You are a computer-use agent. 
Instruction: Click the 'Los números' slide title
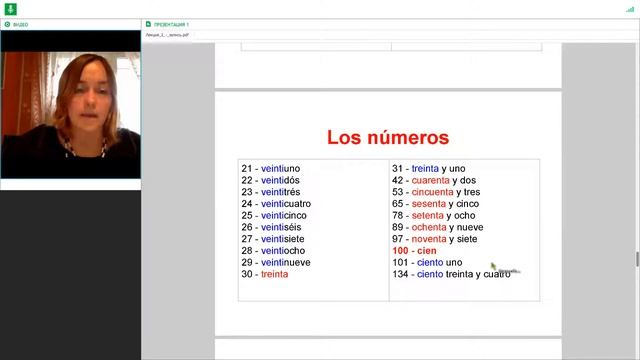point(388,137)
